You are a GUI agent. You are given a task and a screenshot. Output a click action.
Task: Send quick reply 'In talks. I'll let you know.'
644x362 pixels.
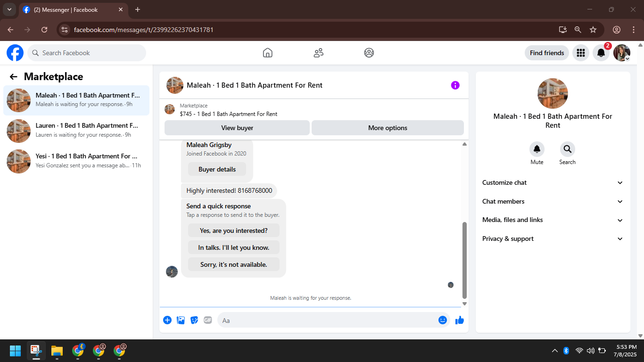[234, 247]
